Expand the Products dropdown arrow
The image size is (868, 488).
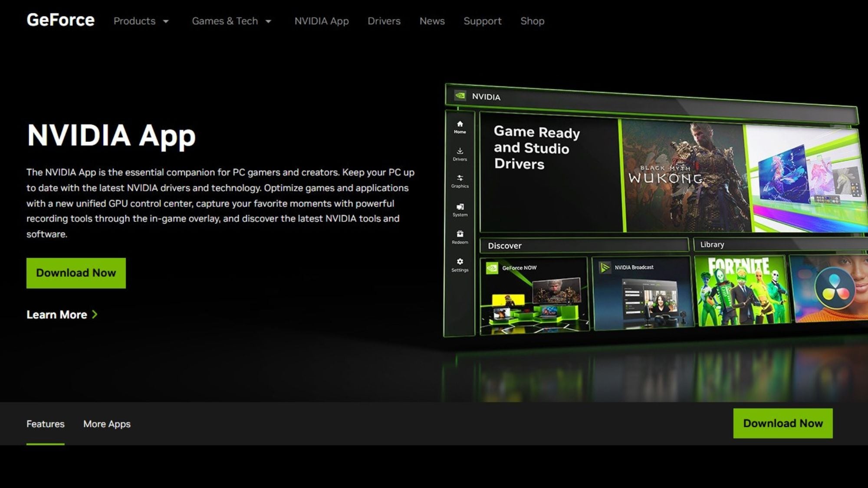click(166, 21)
